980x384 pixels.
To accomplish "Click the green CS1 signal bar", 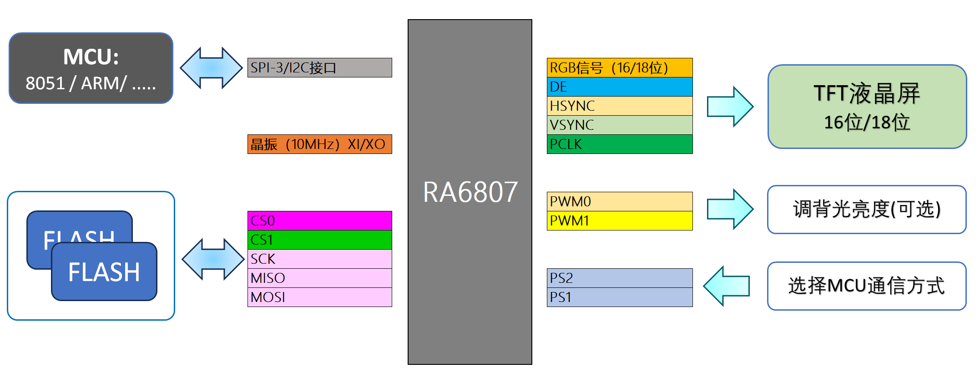I will 319,240.
